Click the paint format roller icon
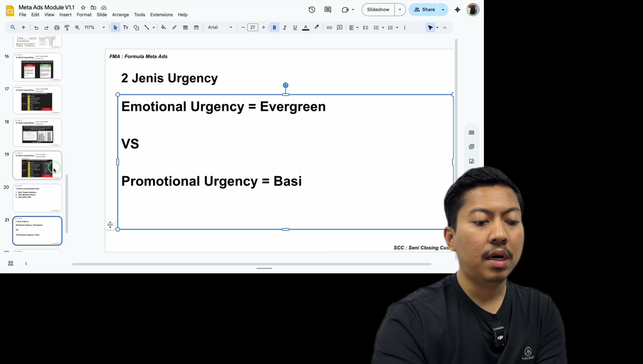 pos(67,28)
